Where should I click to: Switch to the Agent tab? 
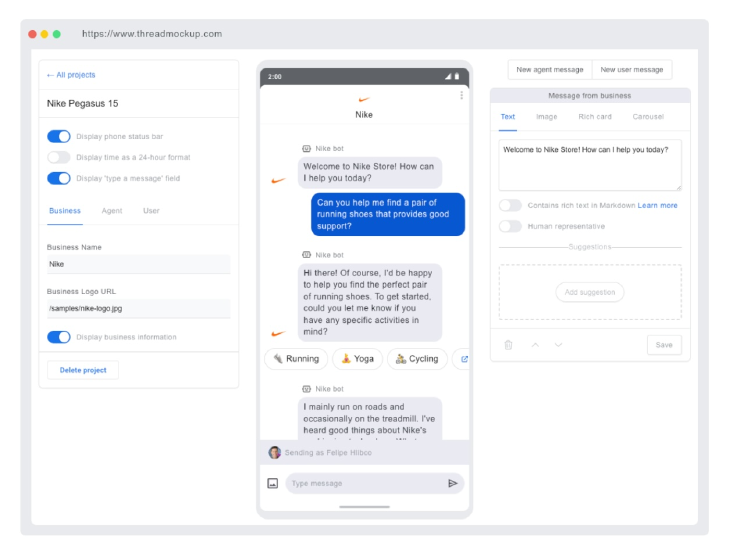(x=111, y=211)
